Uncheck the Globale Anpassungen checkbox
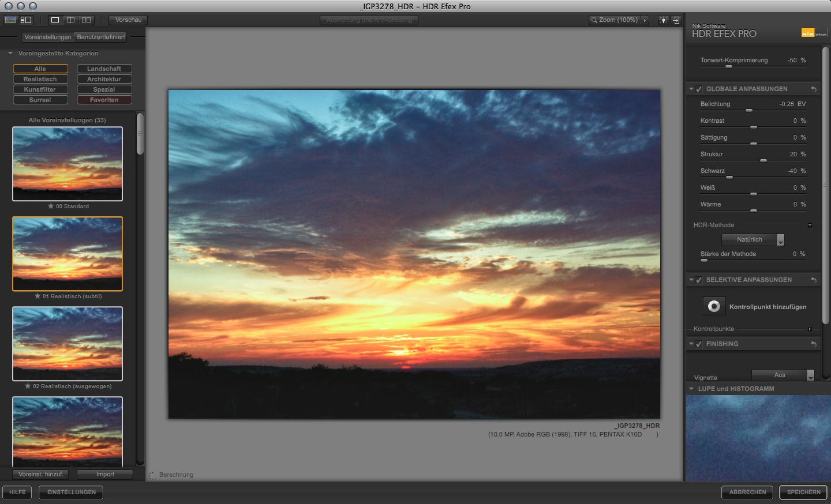This screenshot has height=504, width=831. [x=699, y=89]
